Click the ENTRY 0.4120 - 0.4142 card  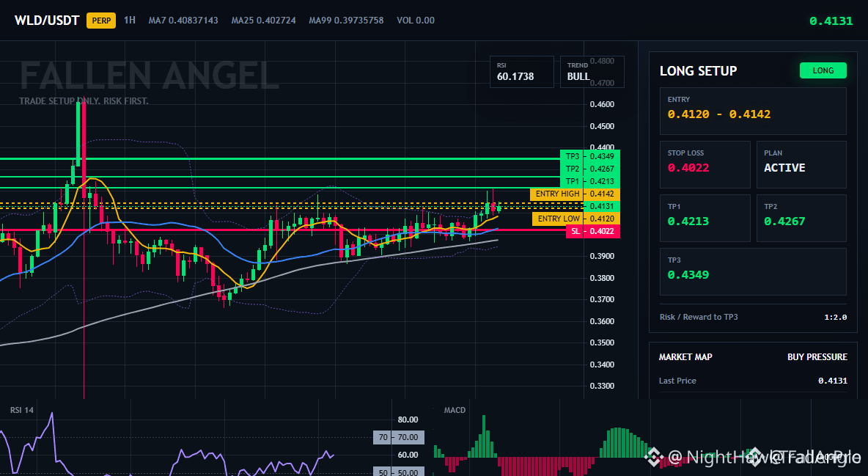point(753,111)
